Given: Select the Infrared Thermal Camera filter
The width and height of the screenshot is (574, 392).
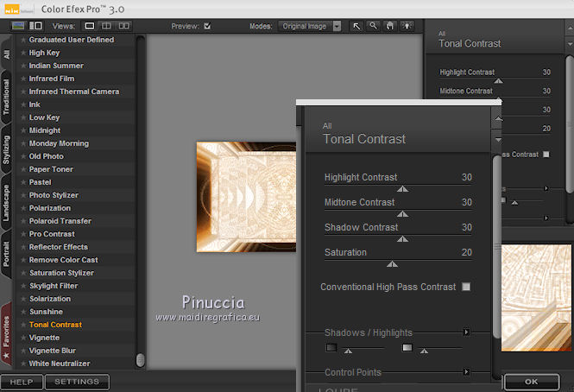Looking at the screenshot, I should pos(74,92).
